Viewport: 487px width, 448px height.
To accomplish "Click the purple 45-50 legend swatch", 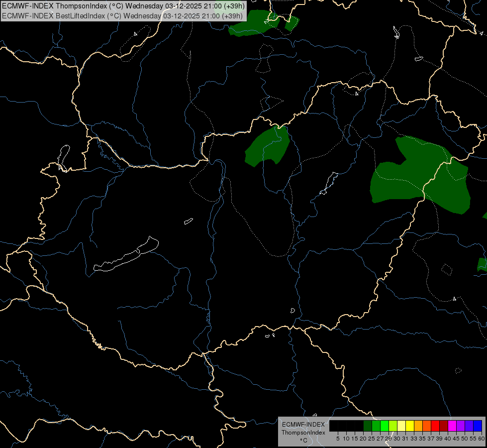I will coord(461,426).
